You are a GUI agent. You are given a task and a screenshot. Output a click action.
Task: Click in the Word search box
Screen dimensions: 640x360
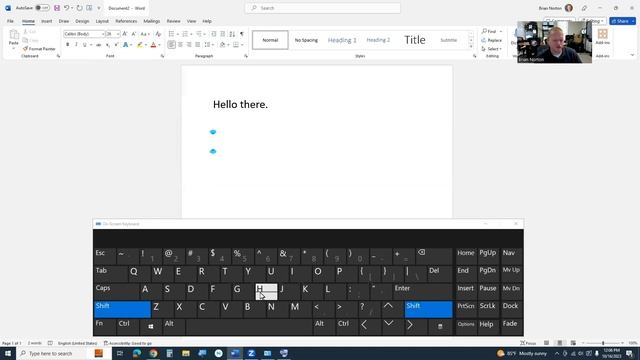click(x=322, y=8)
